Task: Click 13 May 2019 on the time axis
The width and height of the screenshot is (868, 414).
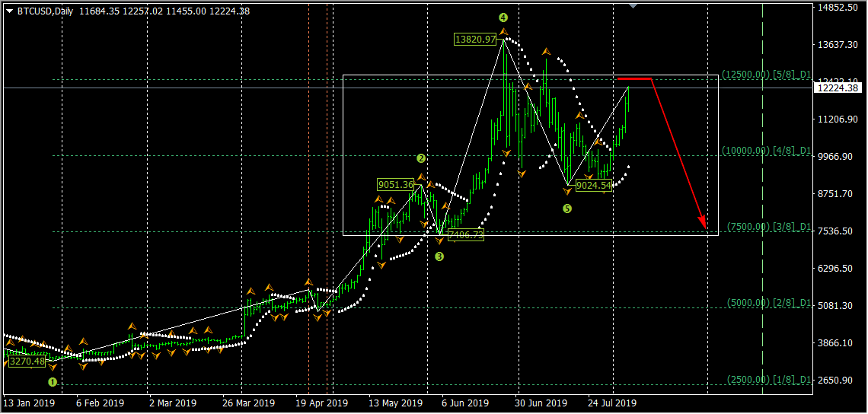Action: [395, 403]
